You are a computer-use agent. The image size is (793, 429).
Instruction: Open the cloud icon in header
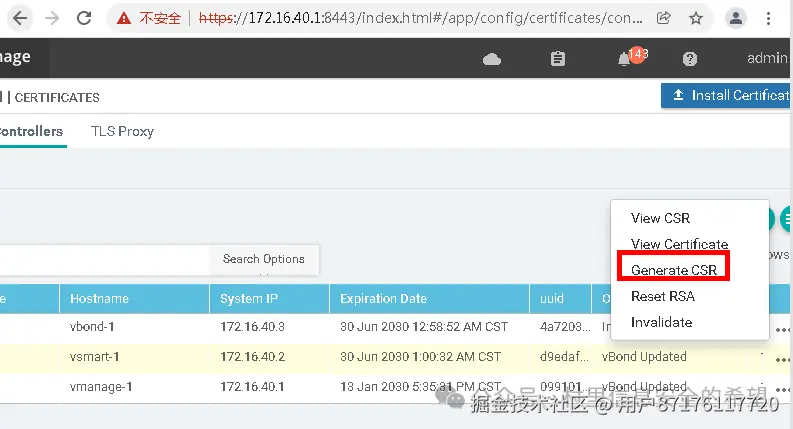pyautogui.click(x=492, y=60)
